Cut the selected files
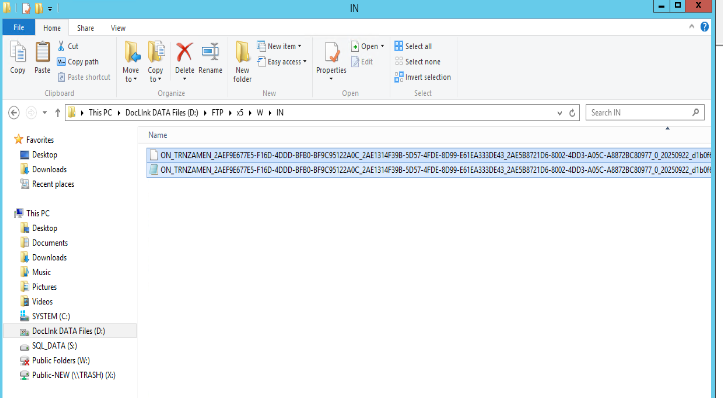 coord(68,46)
